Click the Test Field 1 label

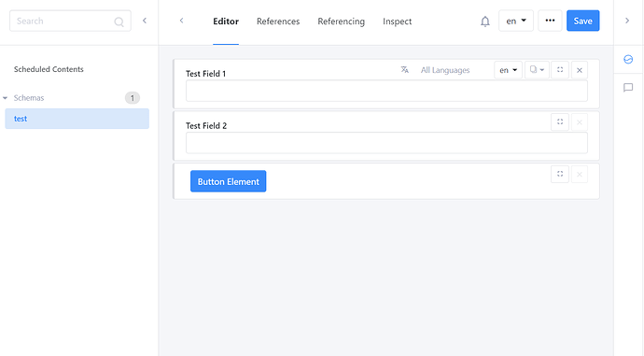pyautogui.click(x=205, y=74)
